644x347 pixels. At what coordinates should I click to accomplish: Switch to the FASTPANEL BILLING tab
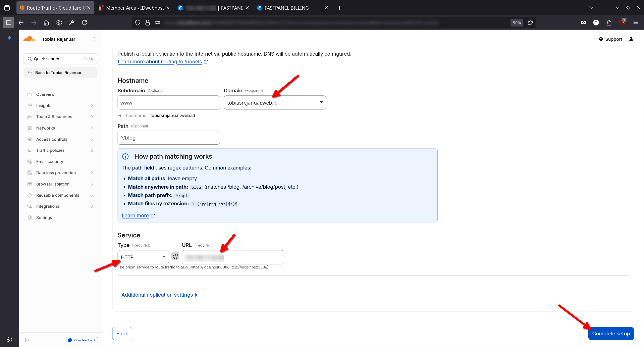tap(286, 8)
